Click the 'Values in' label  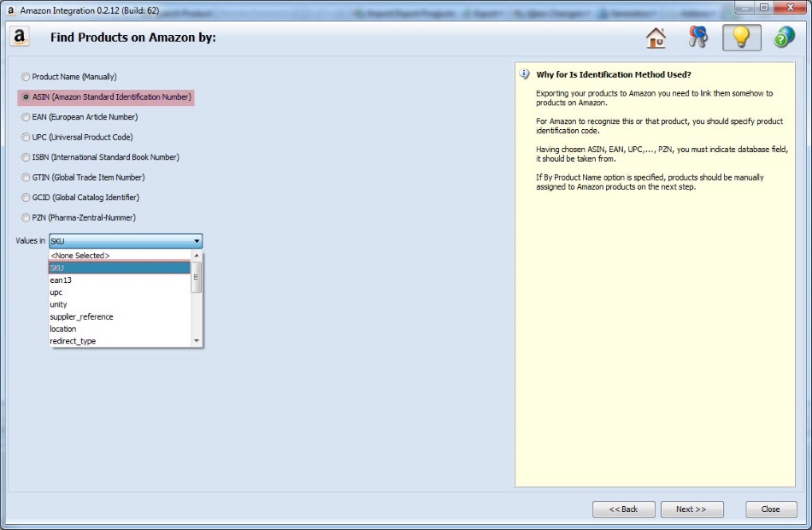click(x=30, y=240)
